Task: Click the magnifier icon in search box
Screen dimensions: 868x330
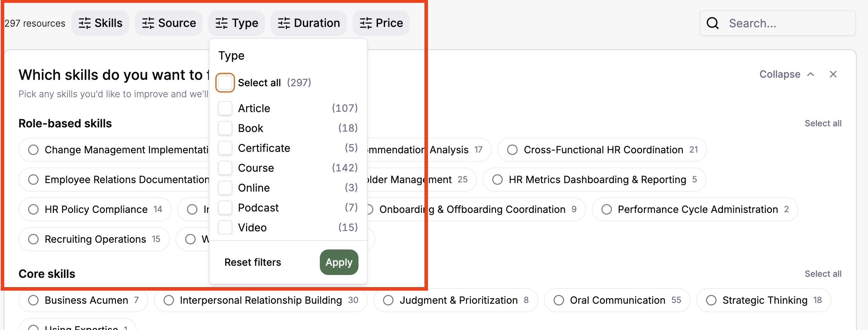Action: click(x=712, y=23)
